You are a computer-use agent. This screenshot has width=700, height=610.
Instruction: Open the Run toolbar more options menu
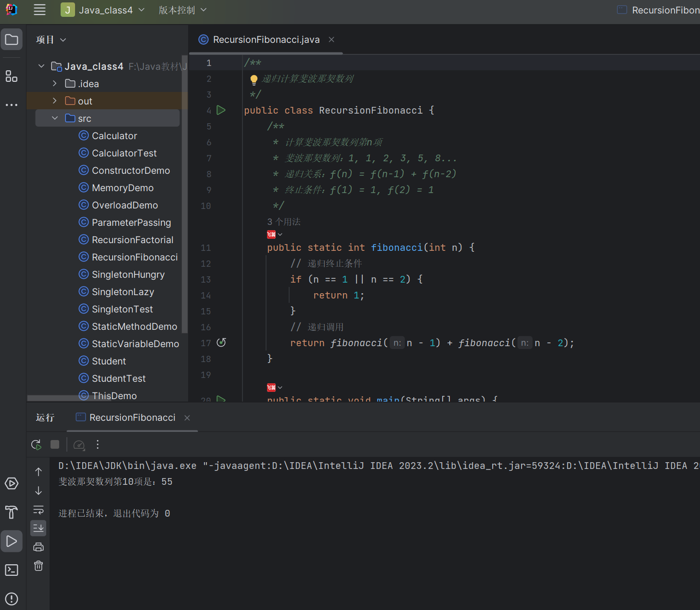coord(98,444)
